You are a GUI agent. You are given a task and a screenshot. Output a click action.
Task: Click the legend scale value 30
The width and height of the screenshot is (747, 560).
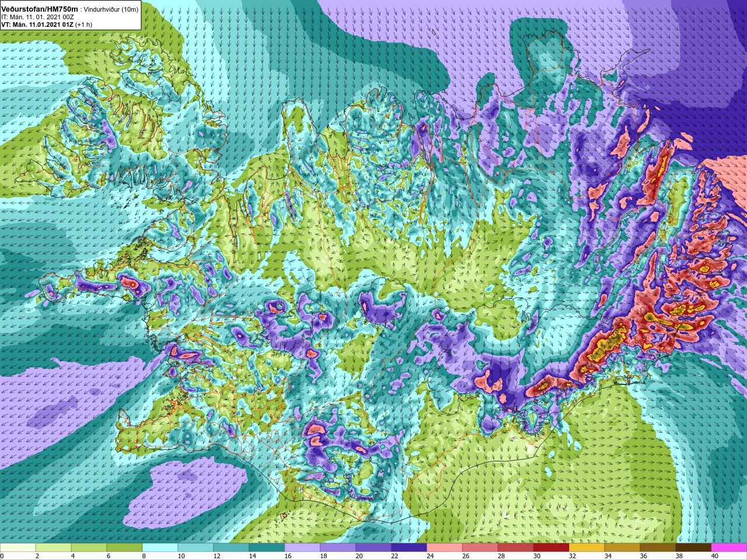coord(537,556)
